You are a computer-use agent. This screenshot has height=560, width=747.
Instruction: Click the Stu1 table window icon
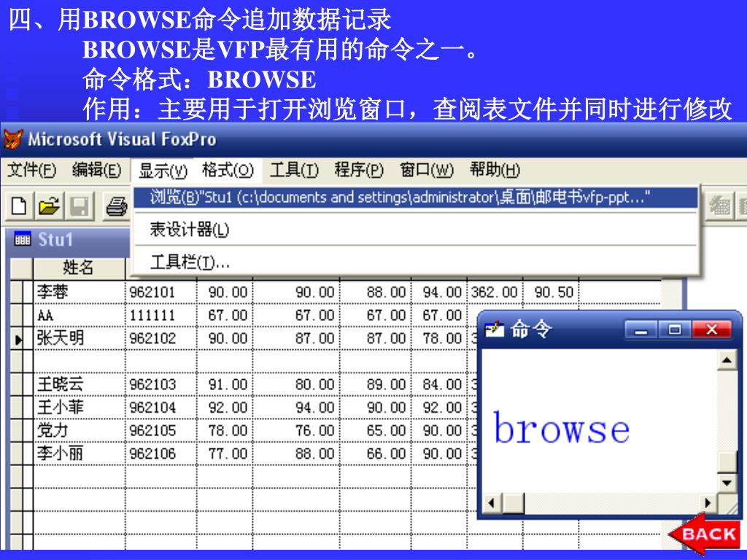(x=23, y=239)
